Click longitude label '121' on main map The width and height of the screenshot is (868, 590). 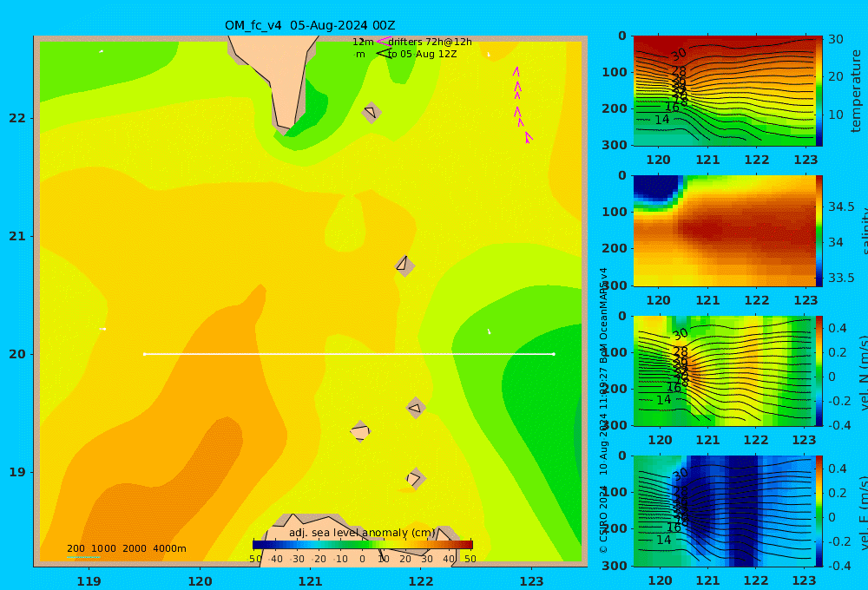[311, 581]
